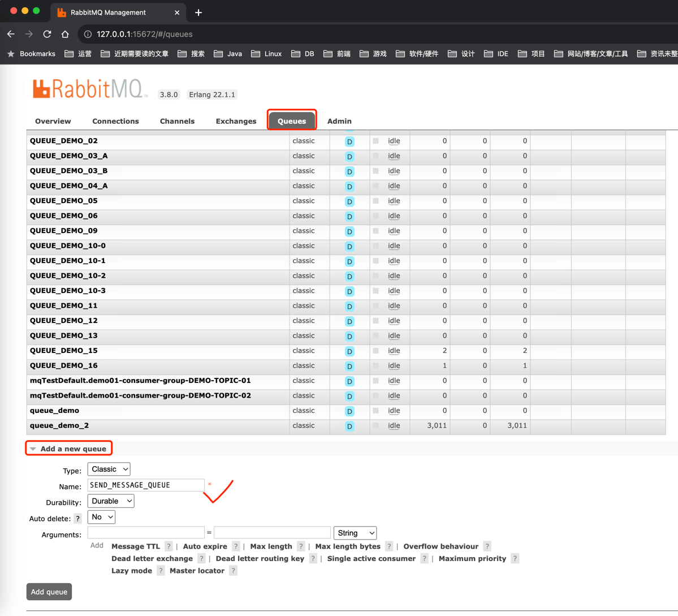Click the durable D badge on queue_demo_2
This screenshot has height=616, width=678.
(349, 426)
